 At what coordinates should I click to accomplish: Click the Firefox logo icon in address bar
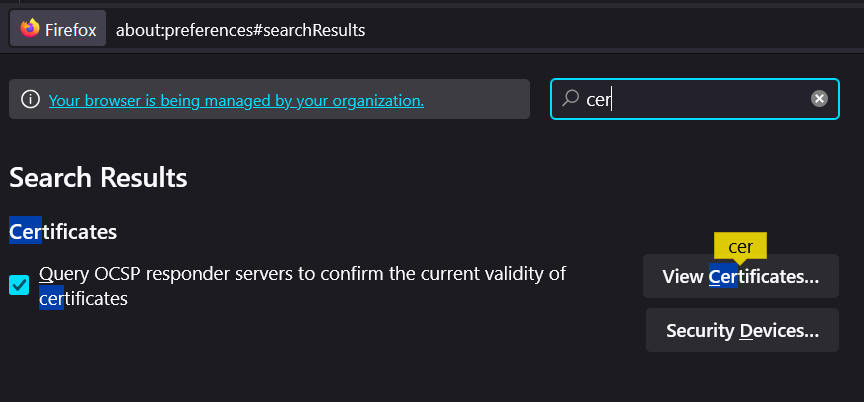pos(30,29)
